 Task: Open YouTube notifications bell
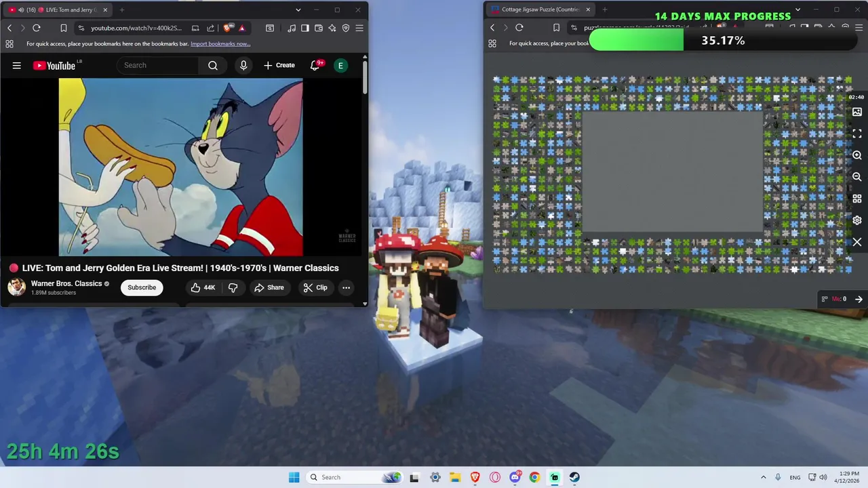[x=315, y=65]
